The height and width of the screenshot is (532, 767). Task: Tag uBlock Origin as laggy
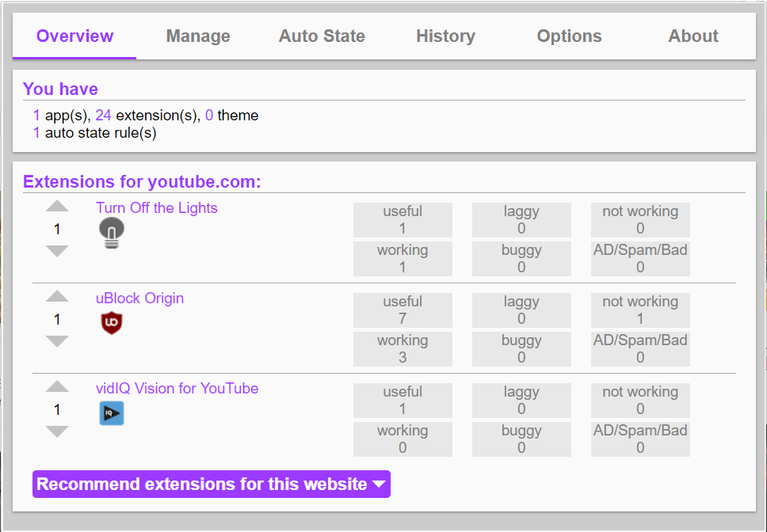[521, 310]
